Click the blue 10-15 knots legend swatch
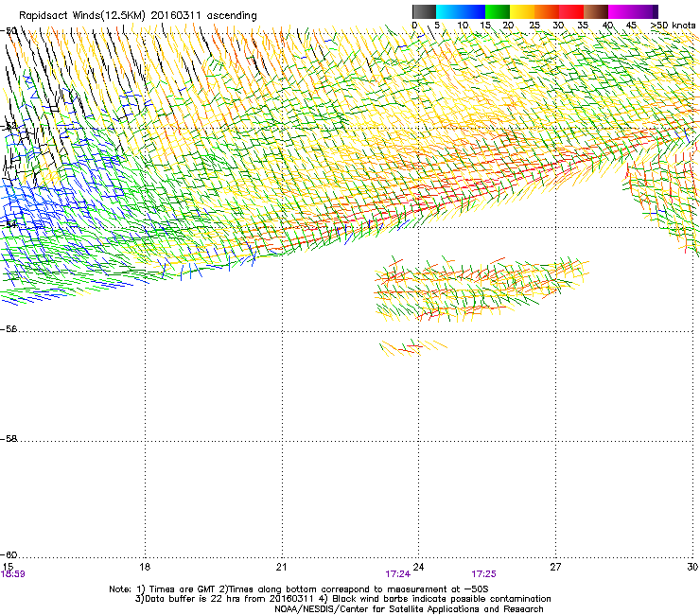Image resolution: width=700 pixels, height=615 pixels. point(473,11)
